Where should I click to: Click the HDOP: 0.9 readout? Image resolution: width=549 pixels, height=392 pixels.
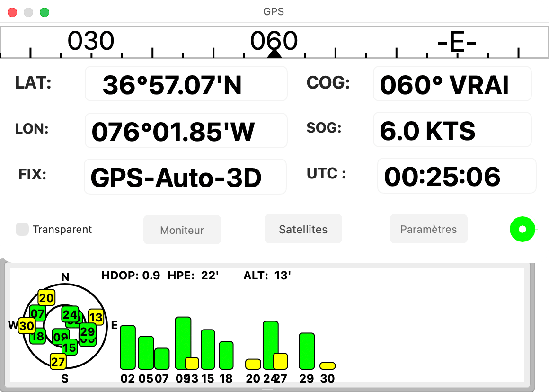131,276
